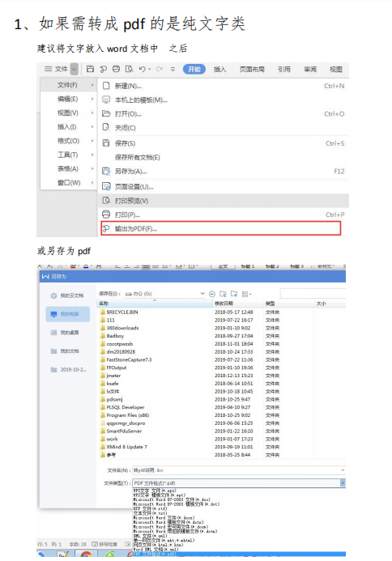Screen dimensions: 392x561
Task: Choose 新建(N)... menu item
Action: click(x=224, y=86)
